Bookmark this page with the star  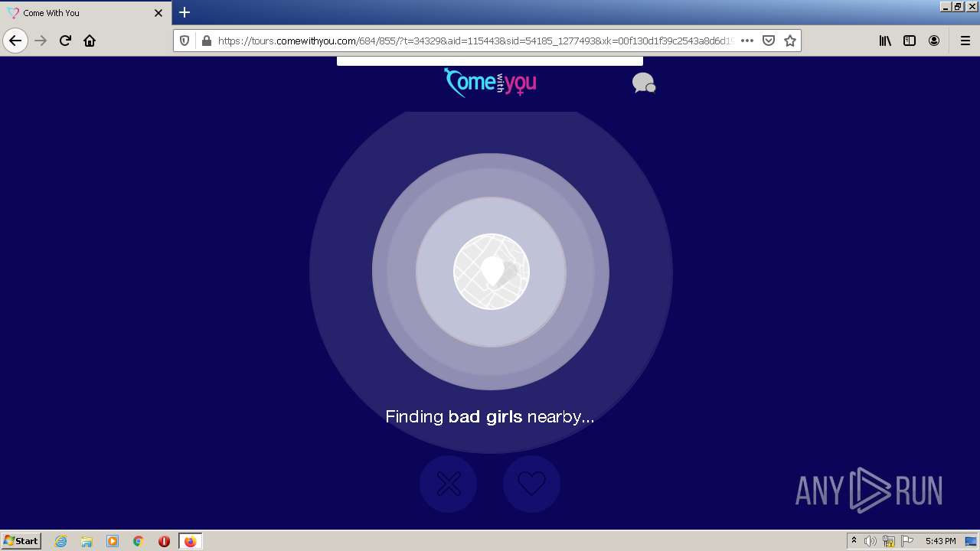click(790, 41)
